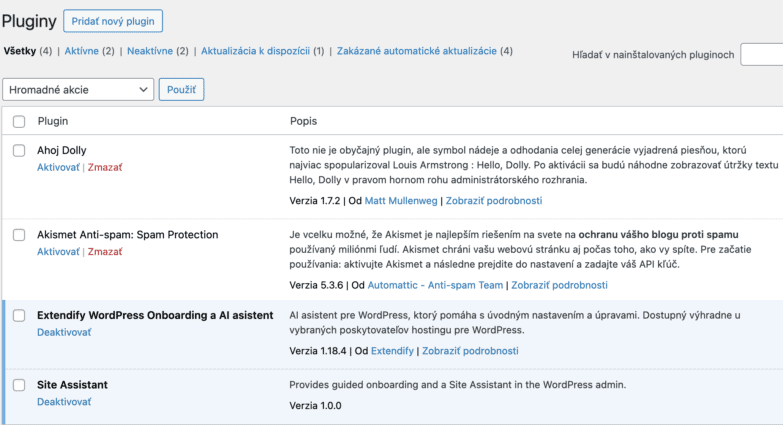Check the Extendify WordPress Onboarding checkbox

coord(19,316)
